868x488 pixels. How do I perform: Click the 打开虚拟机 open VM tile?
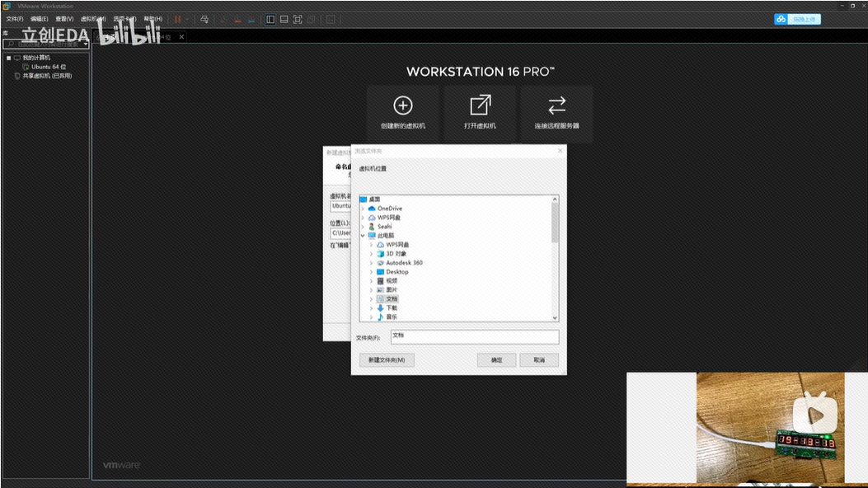tap(480, 114)
